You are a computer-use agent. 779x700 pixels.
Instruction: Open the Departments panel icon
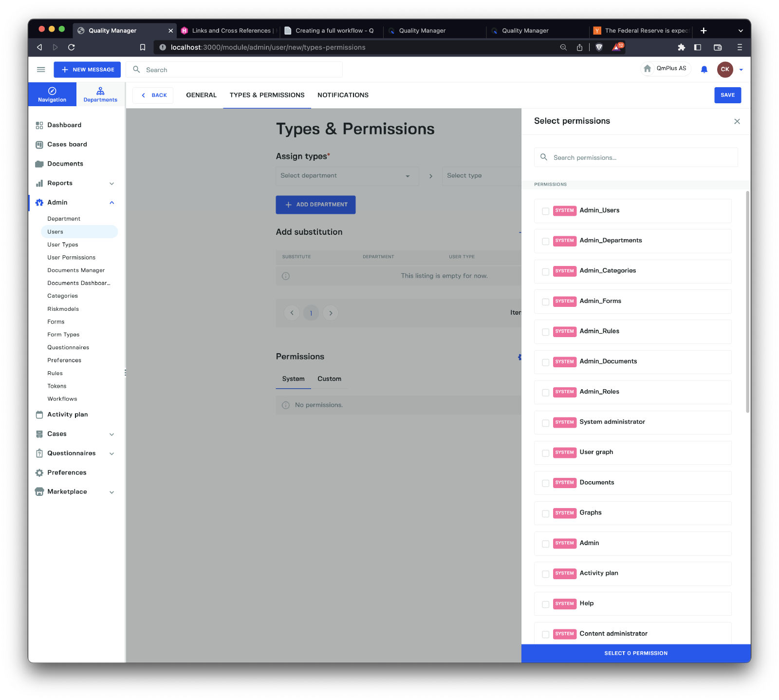click(100, 95)
